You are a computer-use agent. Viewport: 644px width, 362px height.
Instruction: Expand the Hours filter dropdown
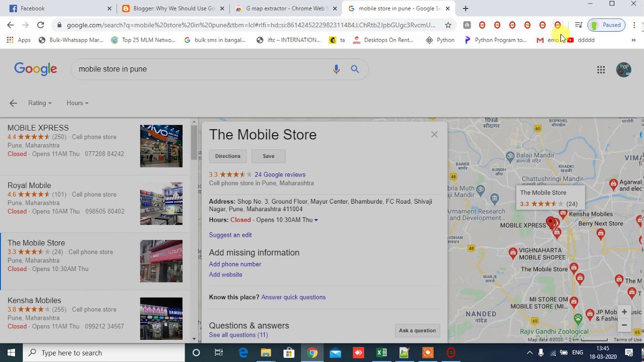(77, 103)
